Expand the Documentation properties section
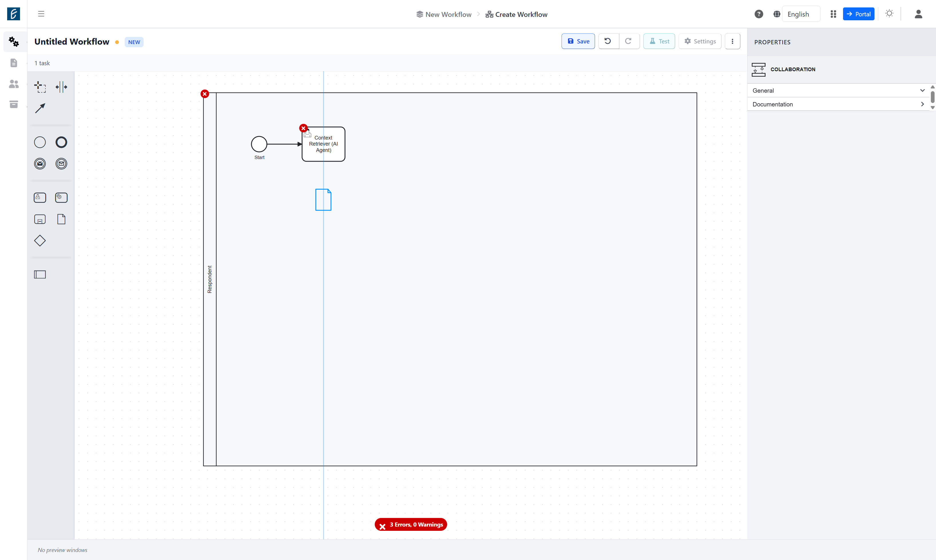This screenshot has width=936, height=560. (x=838, y=104)
